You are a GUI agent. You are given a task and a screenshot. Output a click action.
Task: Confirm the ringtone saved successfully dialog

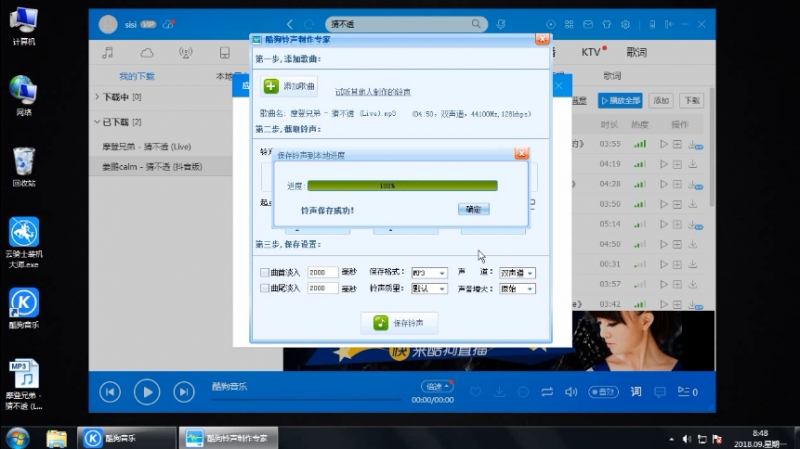[x=473, y=209]
